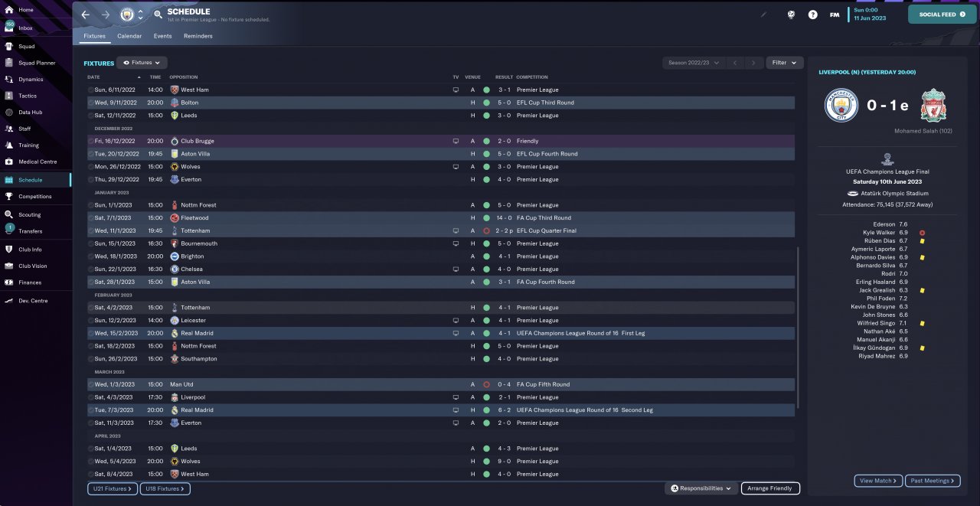Toggle reminder circle on Fleetwood row

tap(90, 218)
